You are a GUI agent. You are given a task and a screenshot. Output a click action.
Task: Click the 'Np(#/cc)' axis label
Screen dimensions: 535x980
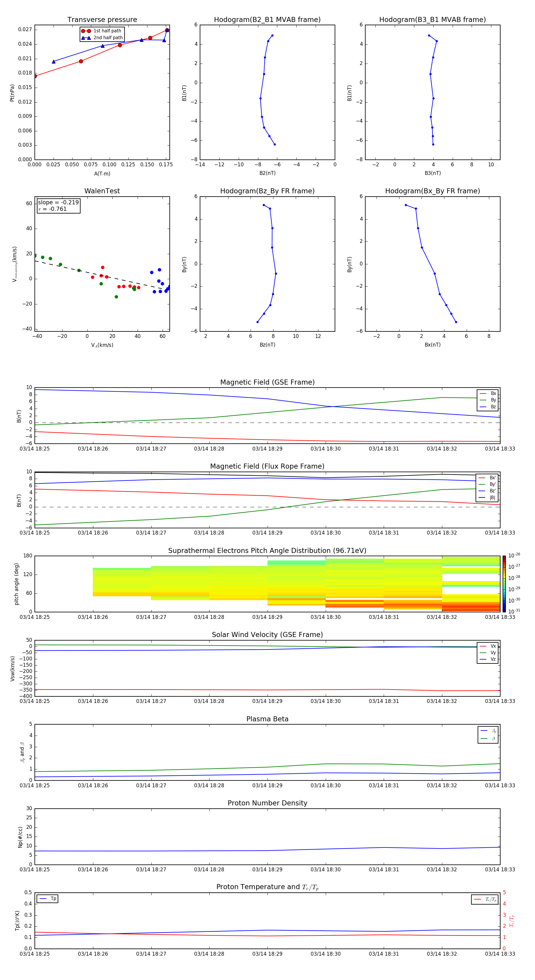pos(20,837)
